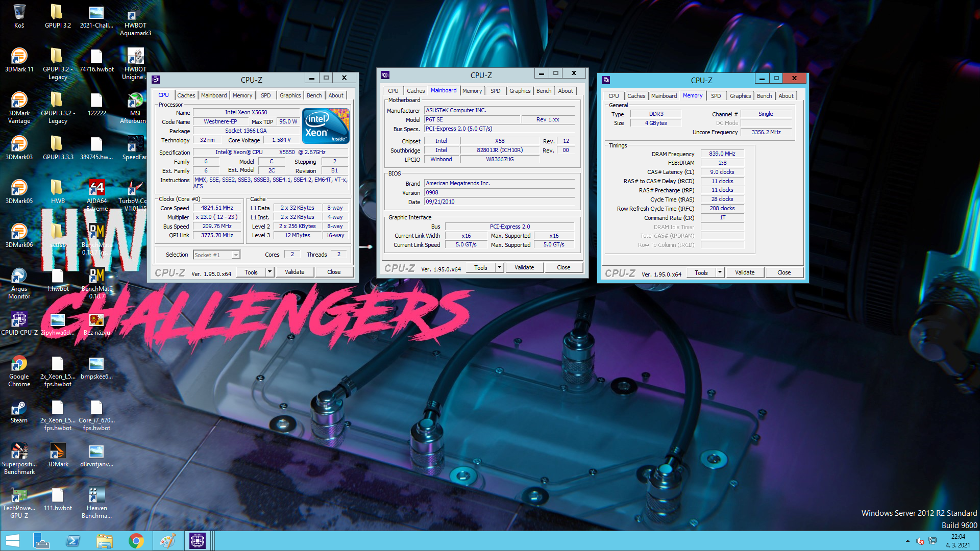
Task: Click the Windows Start button
Action: (x=12, y=541)
